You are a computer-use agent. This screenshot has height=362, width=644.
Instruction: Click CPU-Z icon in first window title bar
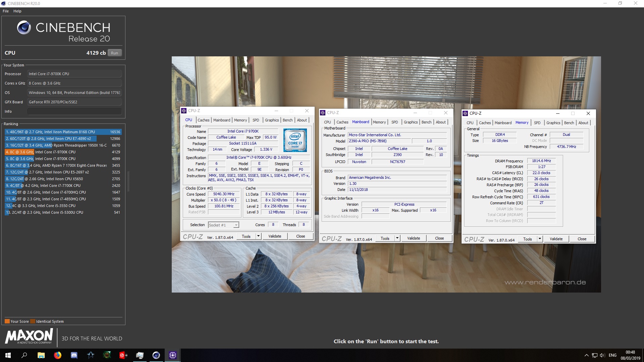click(184, 111)
